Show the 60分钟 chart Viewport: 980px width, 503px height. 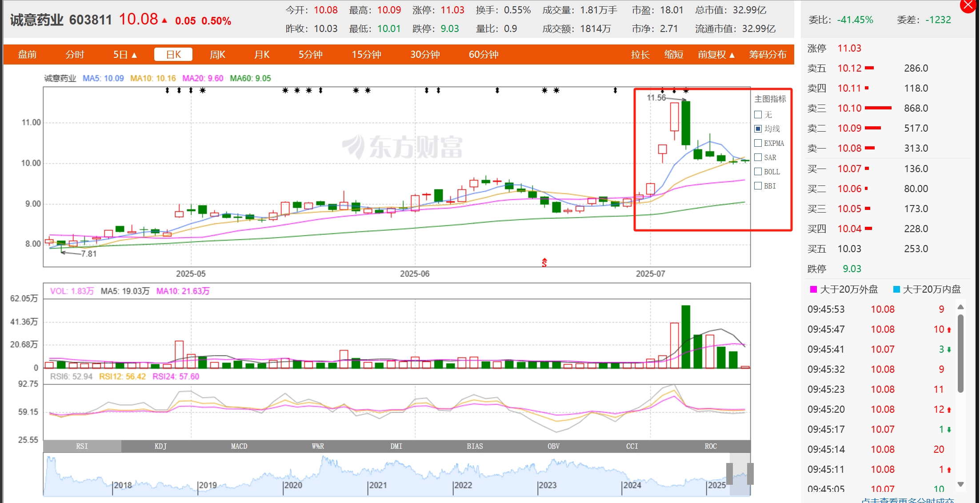pyautogui.click(x=484, y=54)
